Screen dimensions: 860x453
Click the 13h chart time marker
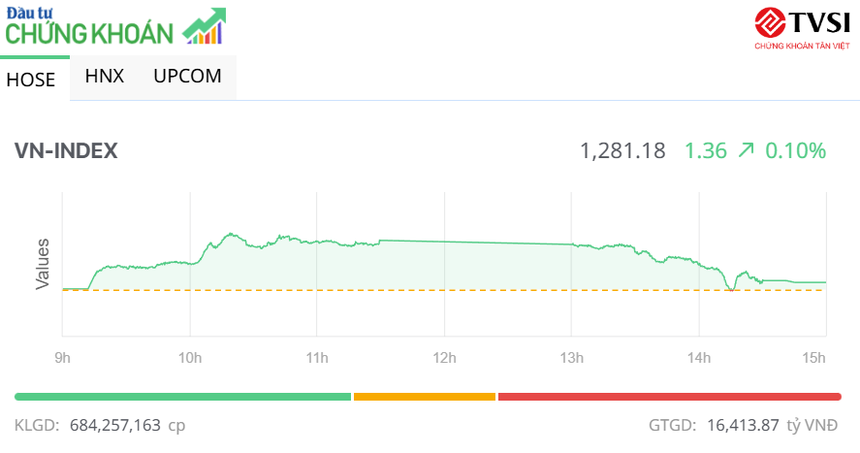click(572, 358)
